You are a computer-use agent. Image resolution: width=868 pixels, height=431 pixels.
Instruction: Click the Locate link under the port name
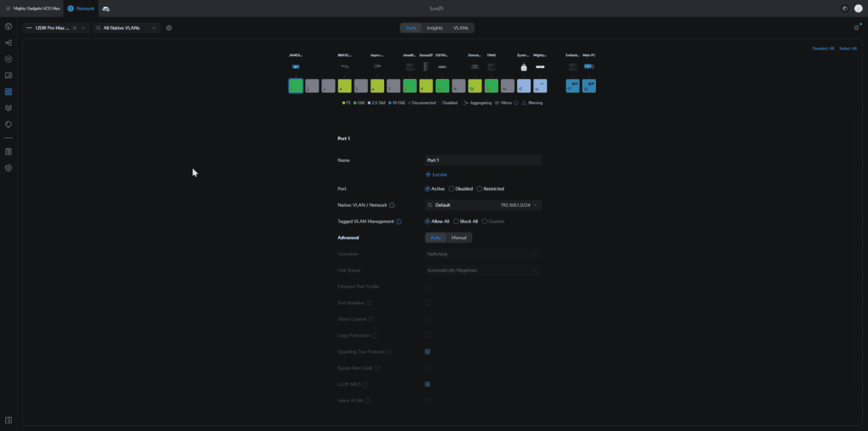tap(437, 174)
